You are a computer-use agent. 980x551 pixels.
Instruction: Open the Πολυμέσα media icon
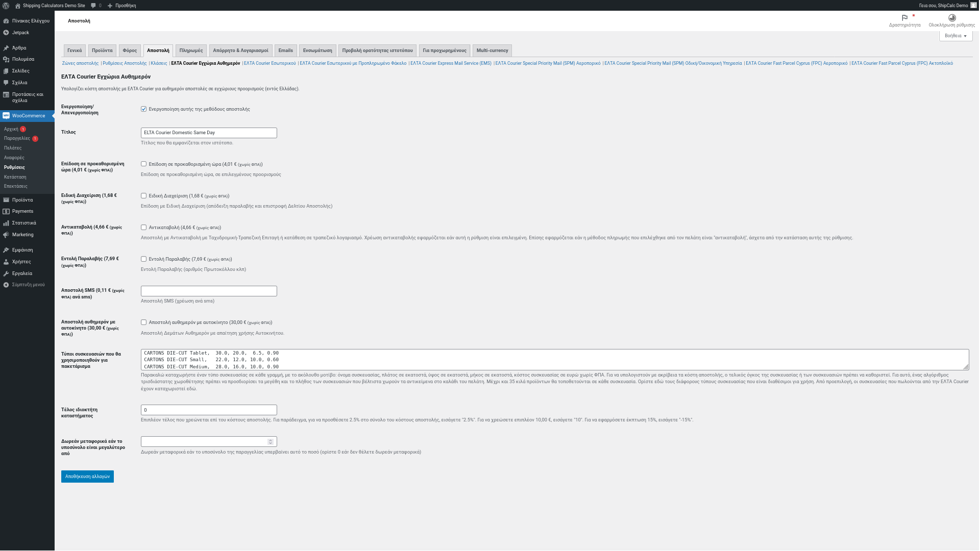pos(6,59)
